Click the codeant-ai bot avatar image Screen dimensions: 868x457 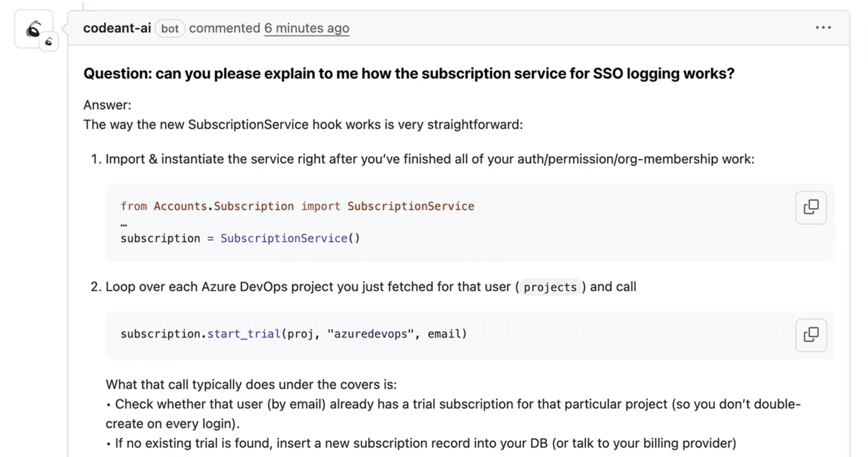pyautogui.click(x=34, y=28)
